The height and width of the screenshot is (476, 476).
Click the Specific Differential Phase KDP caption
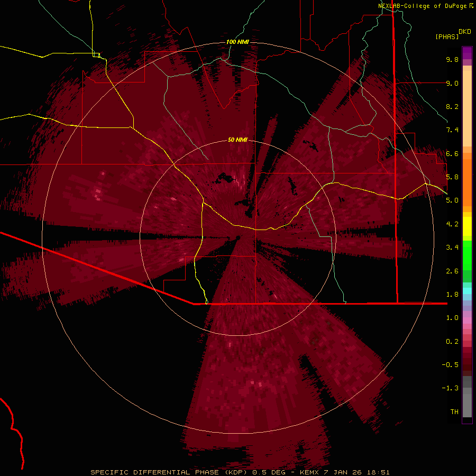[240, 472]
